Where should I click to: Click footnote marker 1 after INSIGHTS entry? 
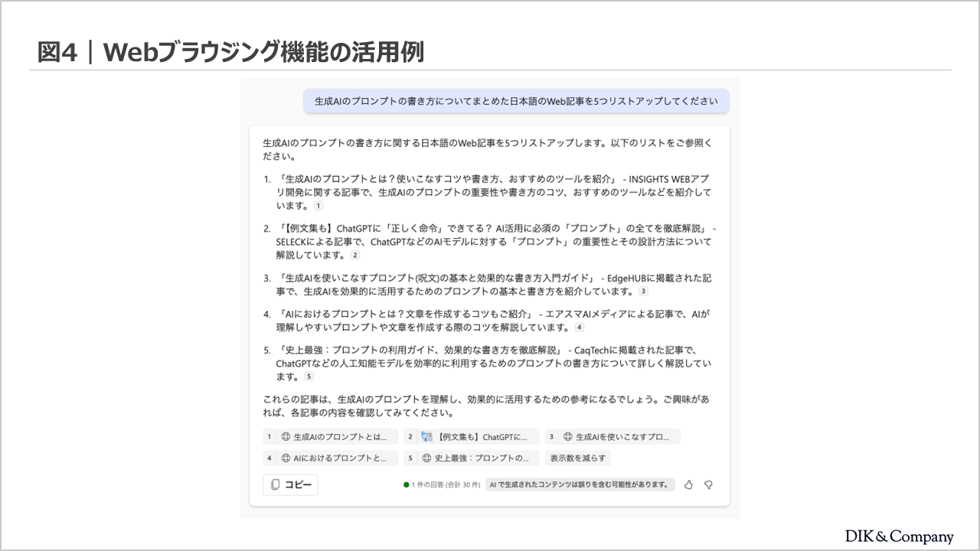pos(318,206)
